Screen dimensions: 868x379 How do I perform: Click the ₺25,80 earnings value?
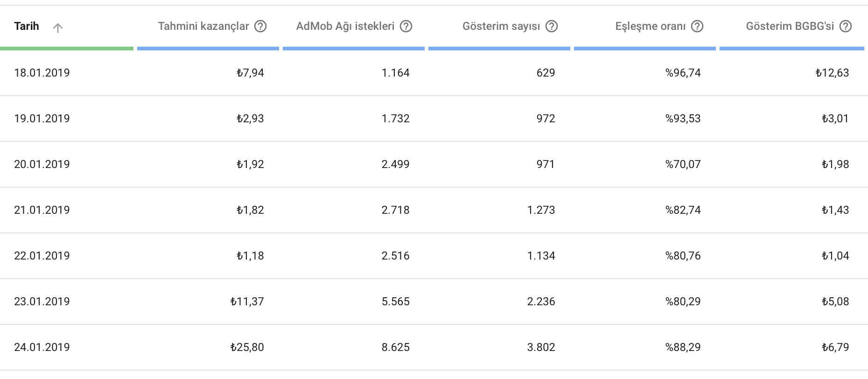(247, 347)
